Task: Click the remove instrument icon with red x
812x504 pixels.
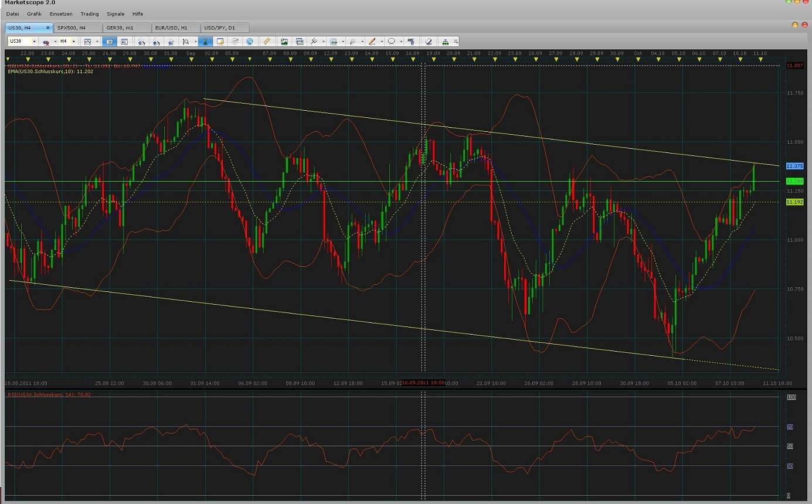Action: pyautogui.click(x=45, y=42)
